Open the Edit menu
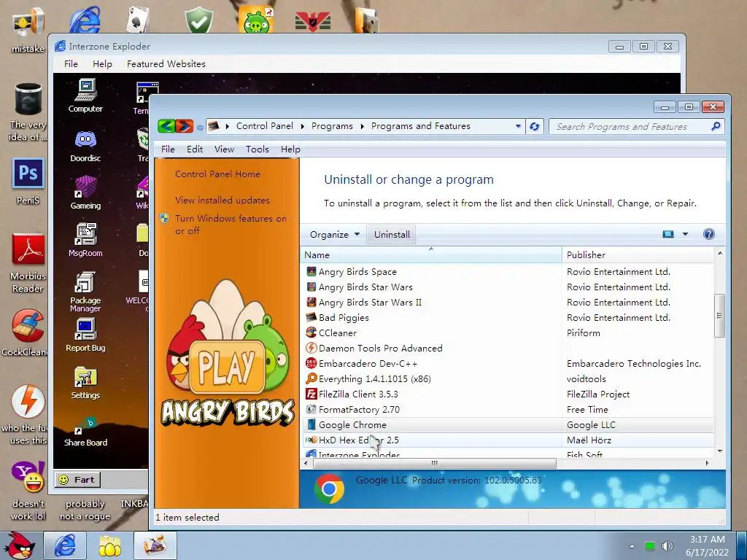This screenshot has width=747, height=560. coord(194,149)
